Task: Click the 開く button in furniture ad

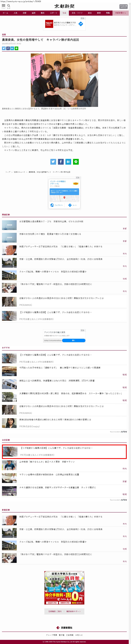Action: [74, 340]
